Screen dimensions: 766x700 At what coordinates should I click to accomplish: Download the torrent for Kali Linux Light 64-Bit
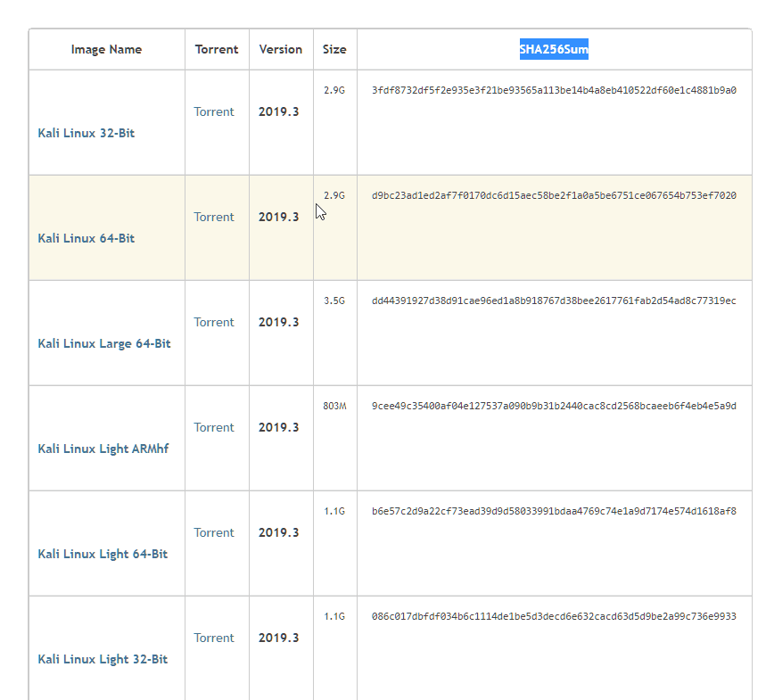point(214,532)
